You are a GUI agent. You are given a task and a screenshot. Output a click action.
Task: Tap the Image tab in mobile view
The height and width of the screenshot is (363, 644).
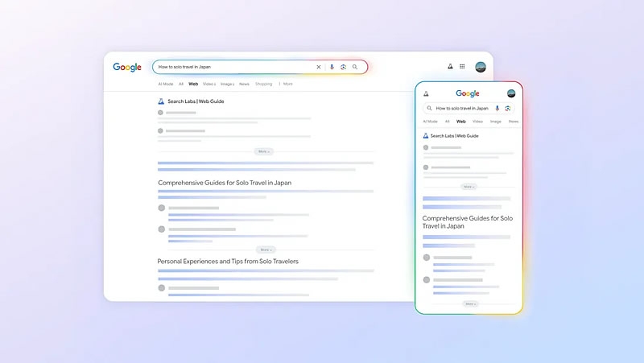coord(496,122)
